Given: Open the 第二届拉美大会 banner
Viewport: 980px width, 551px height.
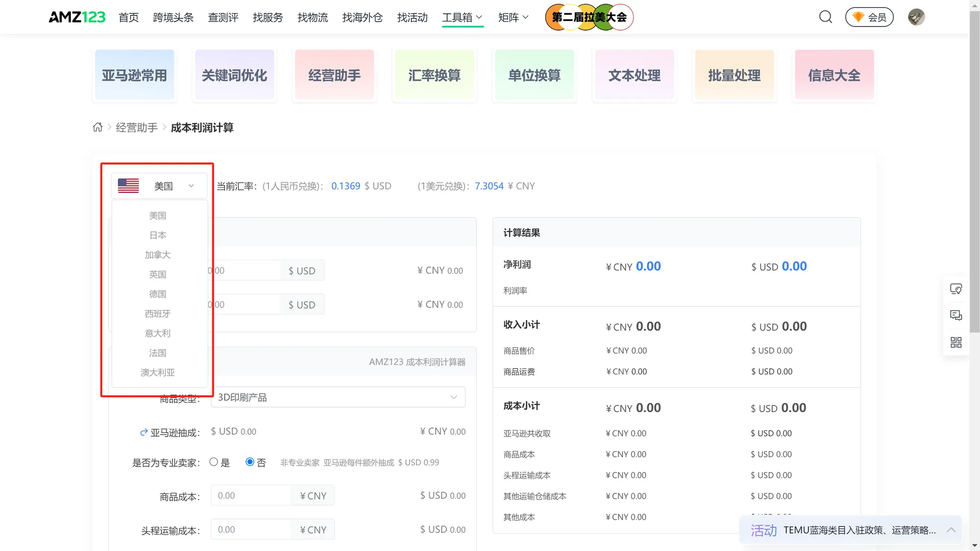Looking at the screenshot, I should (x=589, y=17).
